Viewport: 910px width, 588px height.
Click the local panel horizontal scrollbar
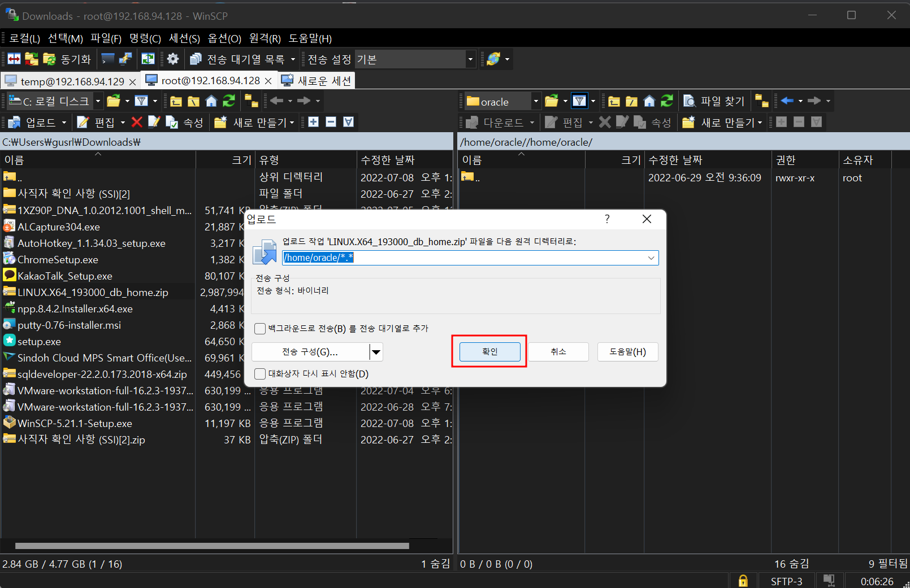[212, 546]
